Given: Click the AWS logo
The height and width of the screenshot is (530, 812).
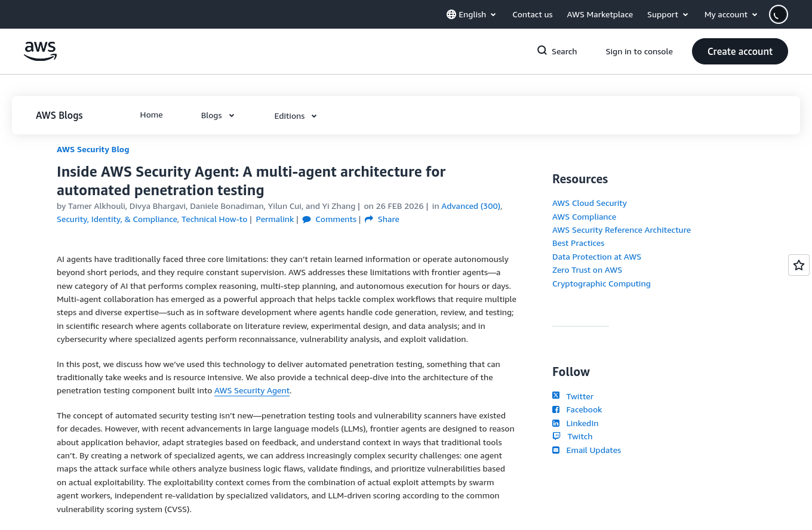Looking at the screenshot, I should pos(40,51).
